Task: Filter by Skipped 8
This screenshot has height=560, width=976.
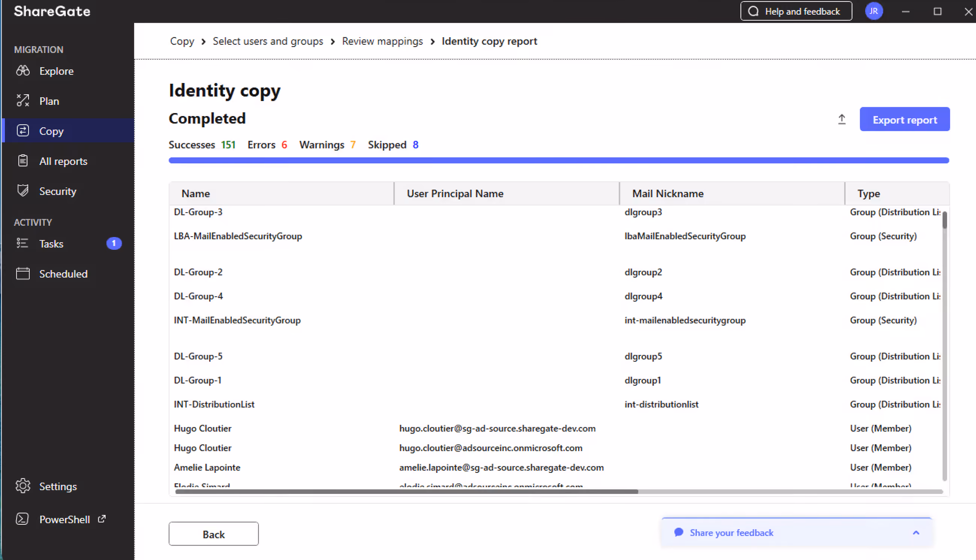Action: point(393,145)
